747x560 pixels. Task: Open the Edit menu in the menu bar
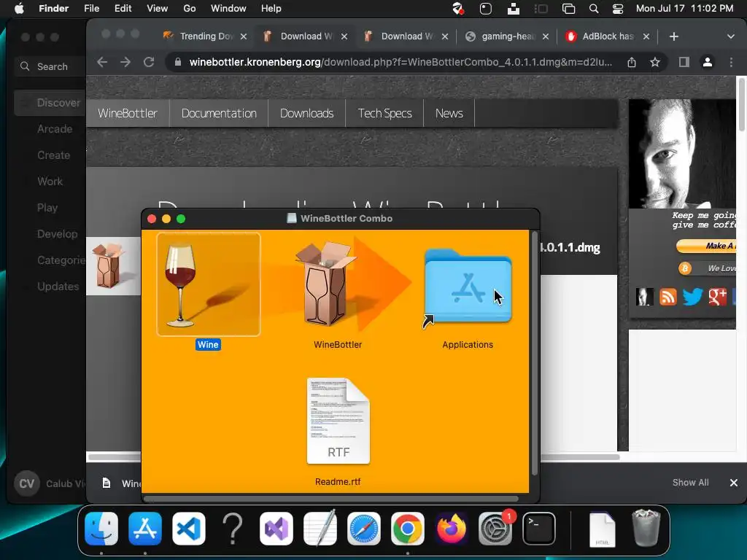pos(123,9)
